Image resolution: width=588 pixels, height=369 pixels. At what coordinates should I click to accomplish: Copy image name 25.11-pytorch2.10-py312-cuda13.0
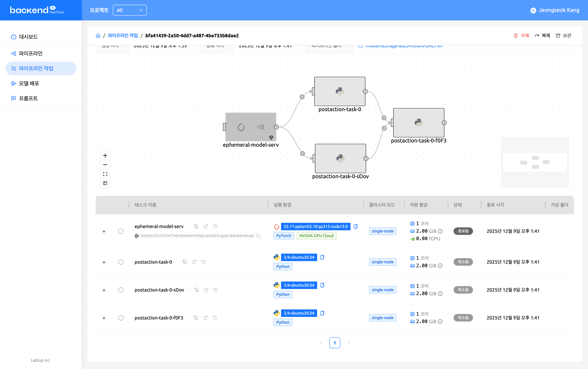[x=356, y=227]
